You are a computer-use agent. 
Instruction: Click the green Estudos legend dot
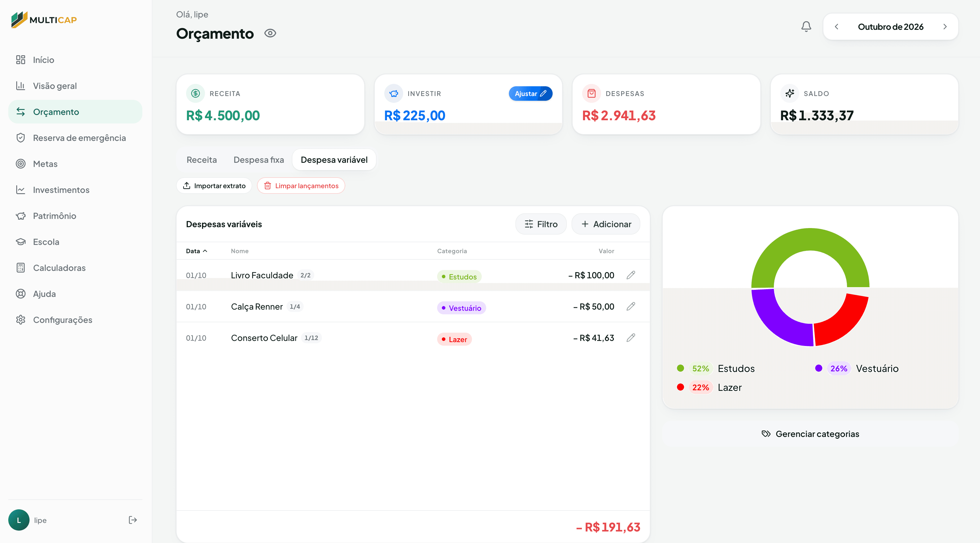(681, 368)
